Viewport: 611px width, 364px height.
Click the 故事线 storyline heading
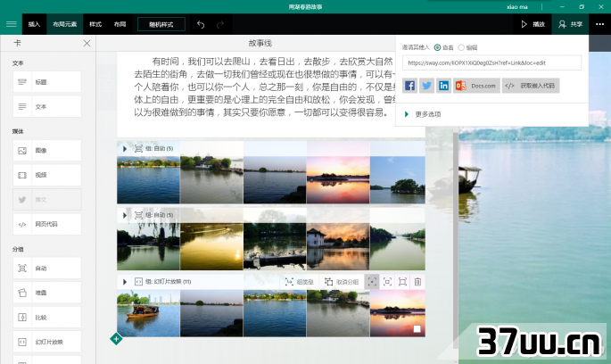260,43
